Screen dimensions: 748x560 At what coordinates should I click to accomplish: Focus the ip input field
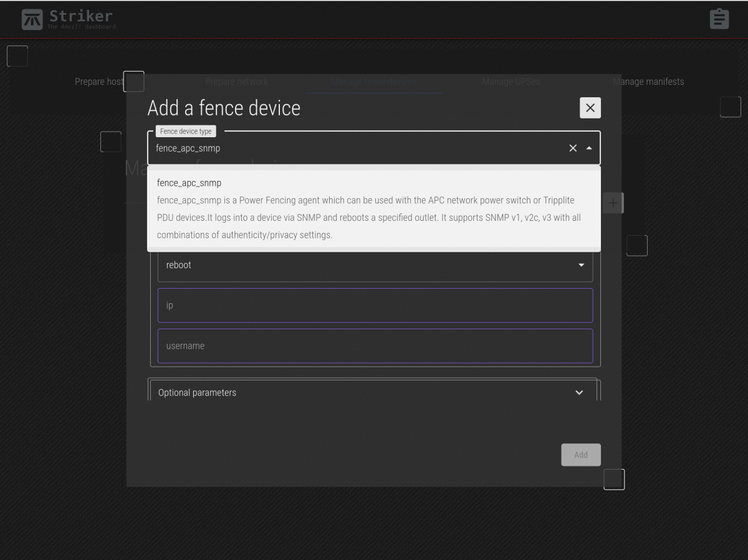click(375, 306)
